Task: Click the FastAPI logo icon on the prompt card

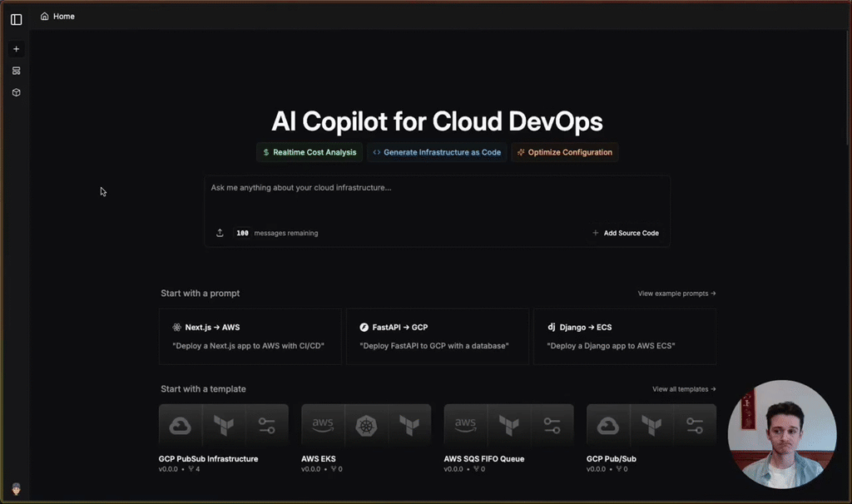Action: [x=364, y=327]
